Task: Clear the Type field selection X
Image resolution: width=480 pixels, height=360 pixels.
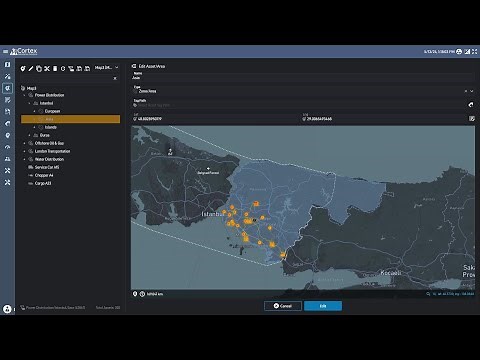Action: pos(466,91)
